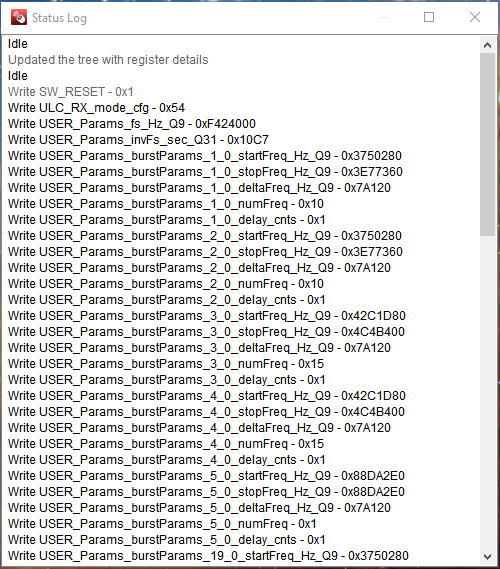Select burstParams_5_0_startFreq_Hz_Q9 log line
The image size is (500, 569).
coord(206,475)
